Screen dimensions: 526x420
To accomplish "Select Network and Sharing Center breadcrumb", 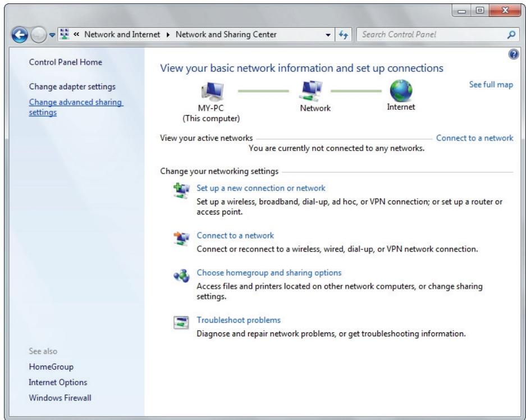I will [226, 35].
